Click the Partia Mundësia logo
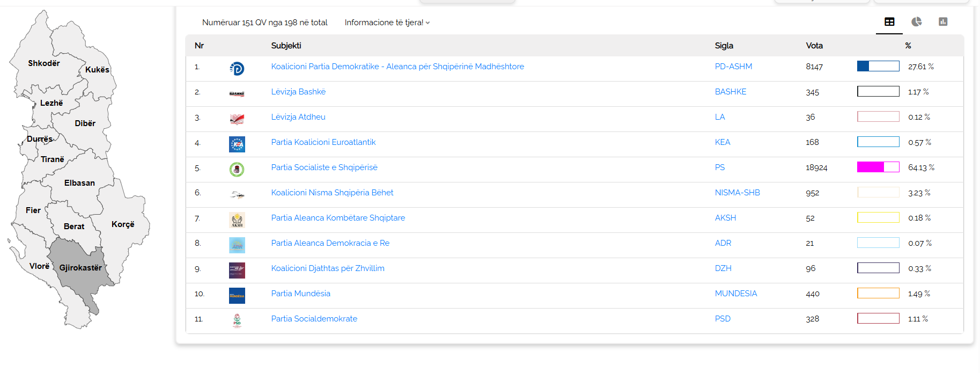Image resolution: width=980 pixels, height=373 pixels. click(237, 296)
